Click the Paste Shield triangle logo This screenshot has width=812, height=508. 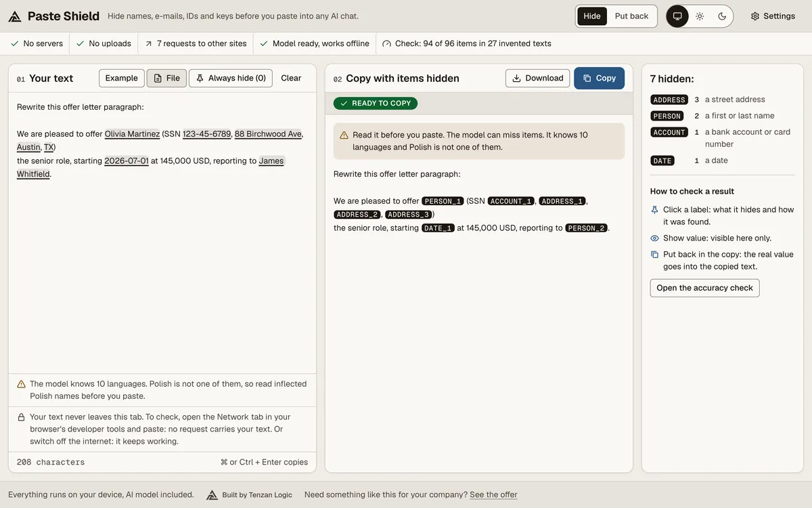15,16
